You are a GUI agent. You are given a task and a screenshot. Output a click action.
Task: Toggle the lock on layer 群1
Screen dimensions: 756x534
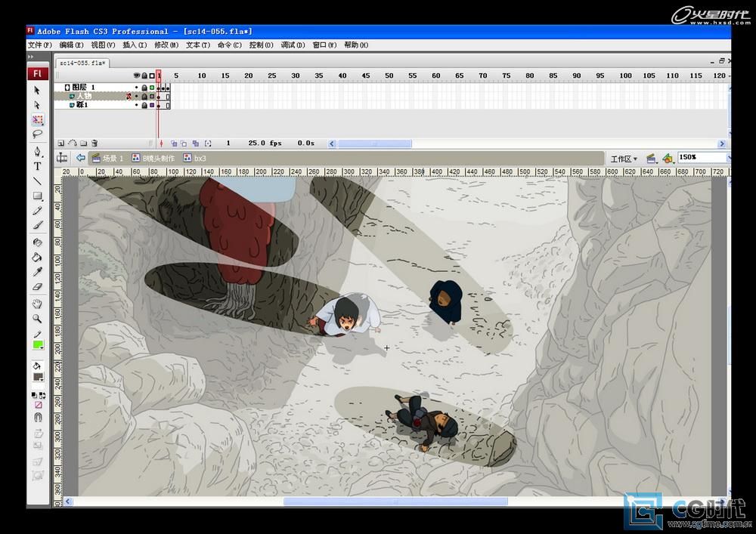pyautogui.click(x=144, y=105)
